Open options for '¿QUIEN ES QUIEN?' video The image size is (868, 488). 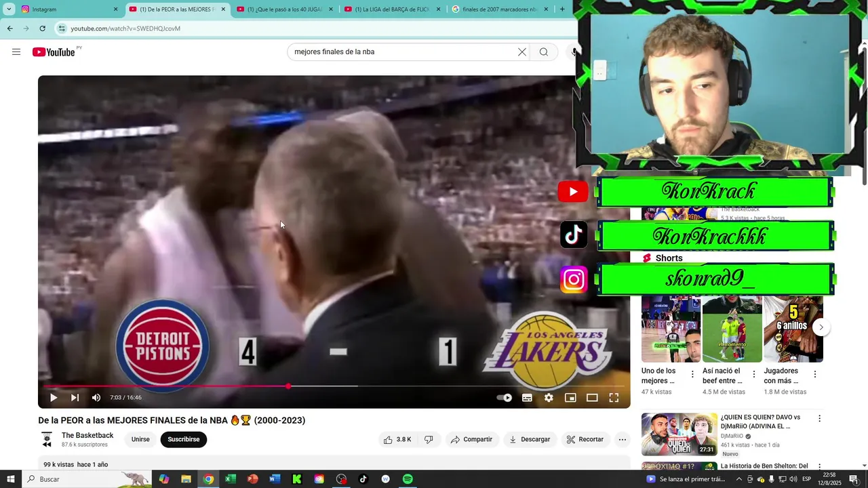tap(819, 419)
